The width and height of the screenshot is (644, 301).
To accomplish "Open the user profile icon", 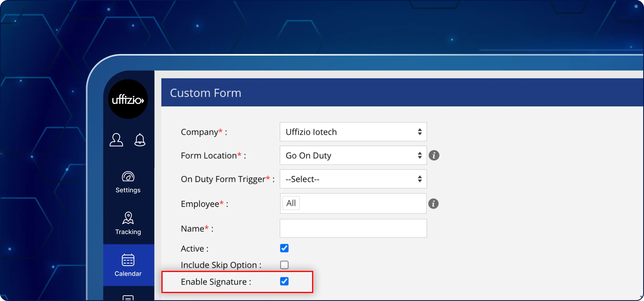I will [116, 140].
